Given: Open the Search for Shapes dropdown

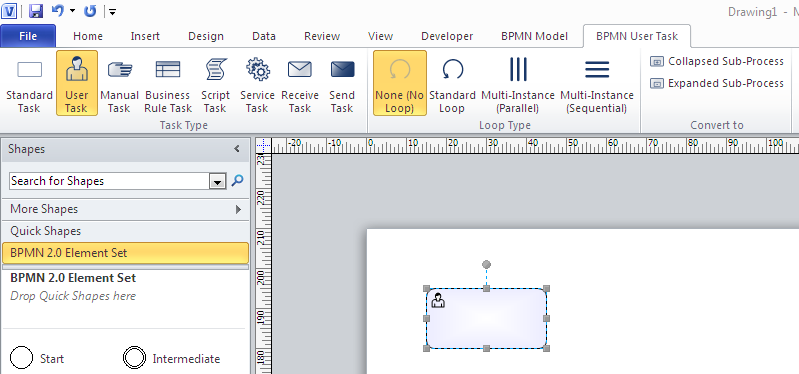Looking at the screenshot, I should (218, 181).
